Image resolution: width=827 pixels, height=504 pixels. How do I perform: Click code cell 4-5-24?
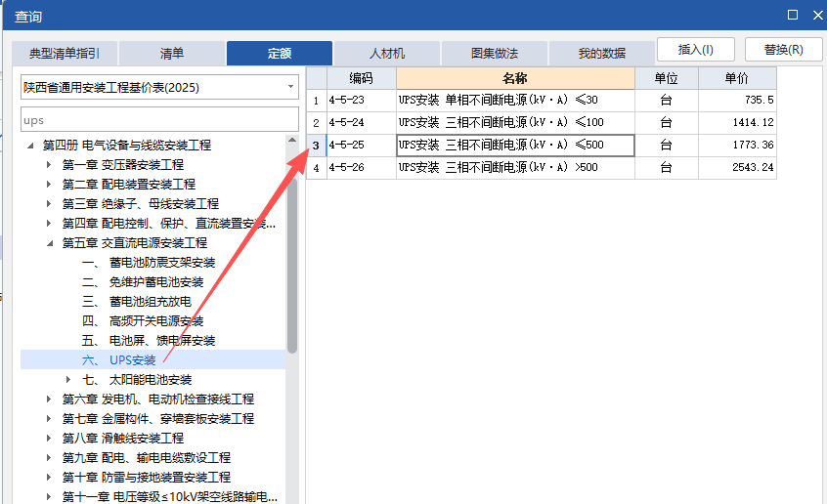pos(362,123)
